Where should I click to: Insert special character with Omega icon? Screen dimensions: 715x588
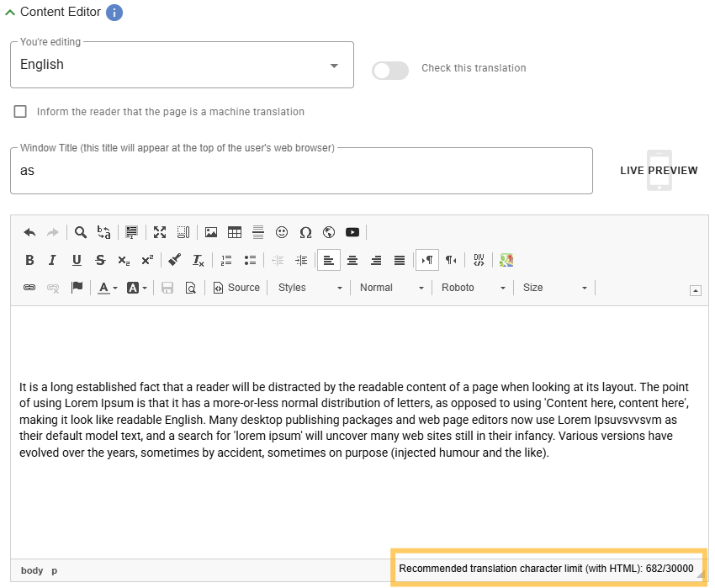point(305,233)
